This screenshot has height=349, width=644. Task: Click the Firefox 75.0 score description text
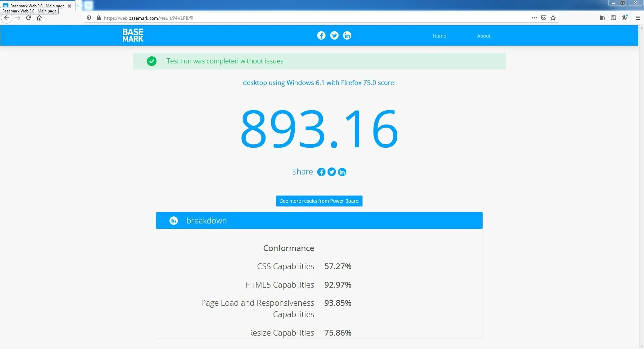319,83
